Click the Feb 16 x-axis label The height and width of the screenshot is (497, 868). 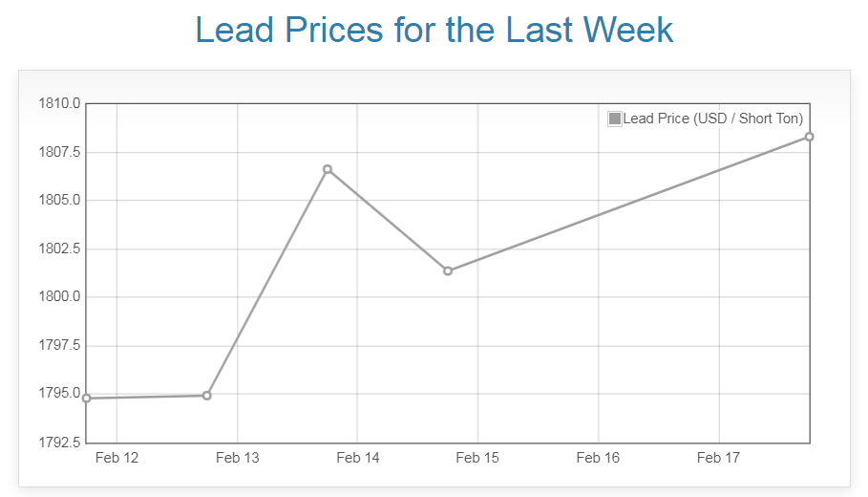[598, 458]
